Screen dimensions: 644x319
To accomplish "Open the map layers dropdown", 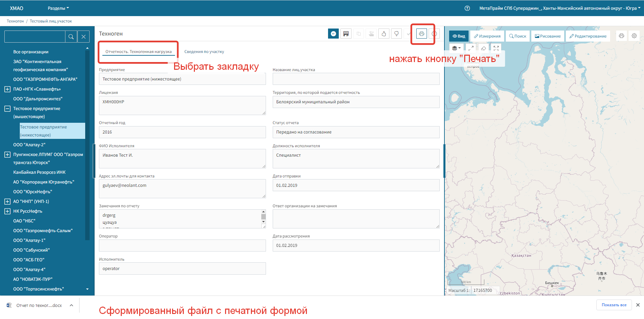I will 456,48.
